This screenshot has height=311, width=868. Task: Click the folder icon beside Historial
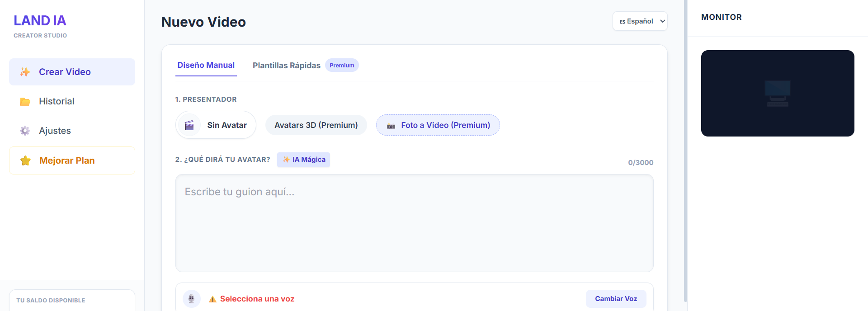pos(25,102)
